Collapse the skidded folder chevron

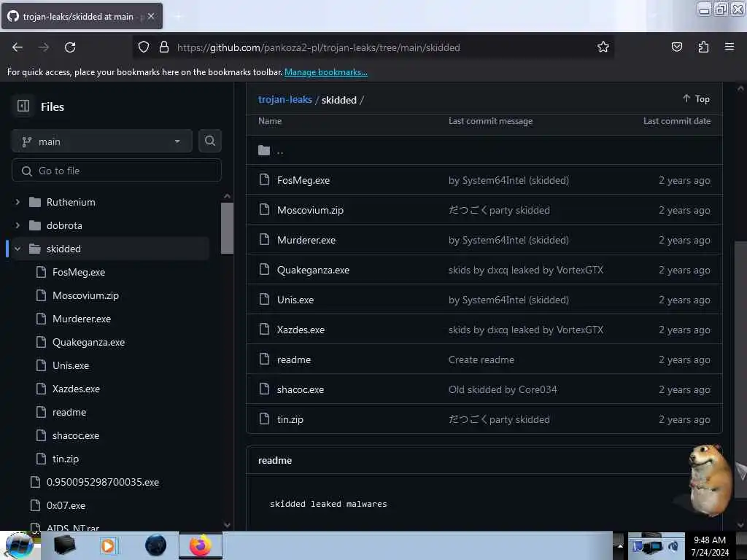(18, 249)
